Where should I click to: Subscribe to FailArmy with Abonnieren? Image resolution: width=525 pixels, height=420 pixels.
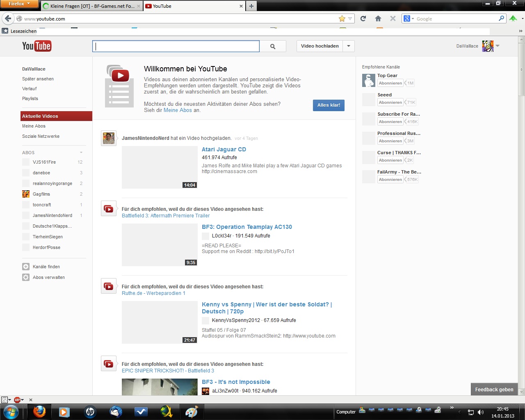(390, 180)
